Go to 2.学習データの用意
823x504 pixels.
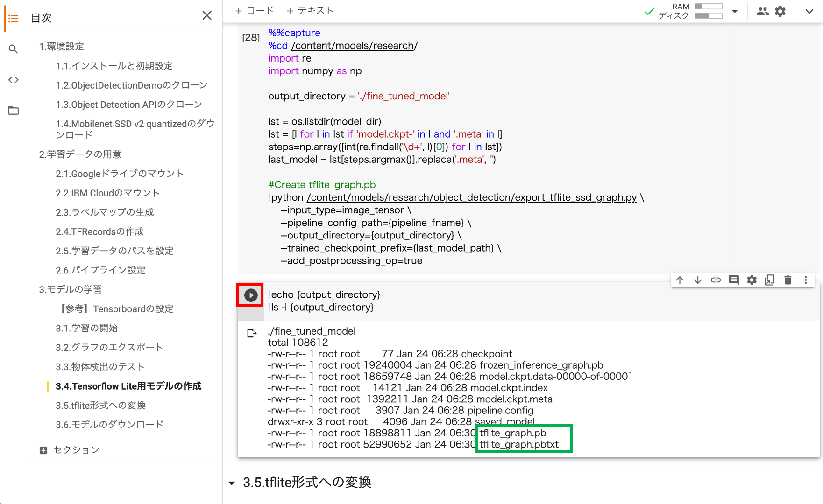pos(80,154)
